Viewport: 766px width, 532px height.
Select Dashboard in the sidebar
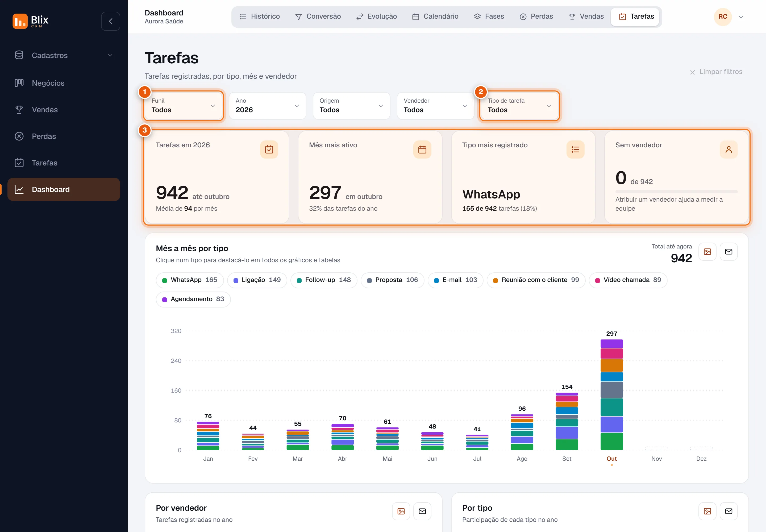64,190
